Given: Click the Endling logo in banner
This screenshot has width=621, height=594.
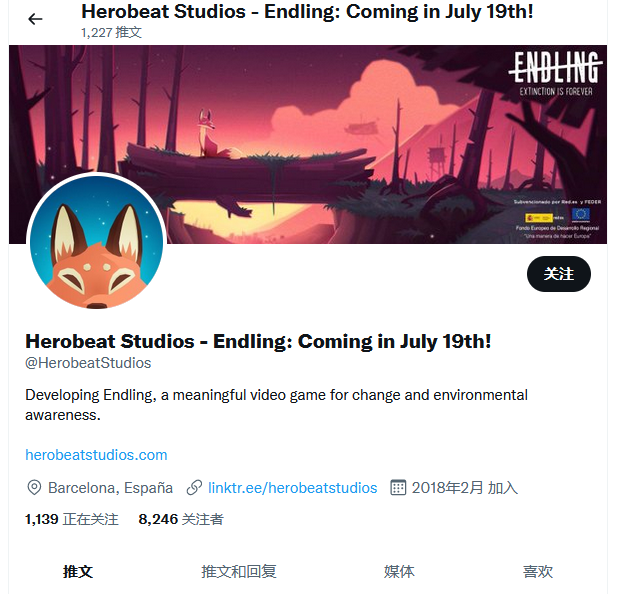Looking at the screenshot, I should click(x=556, y=73).
